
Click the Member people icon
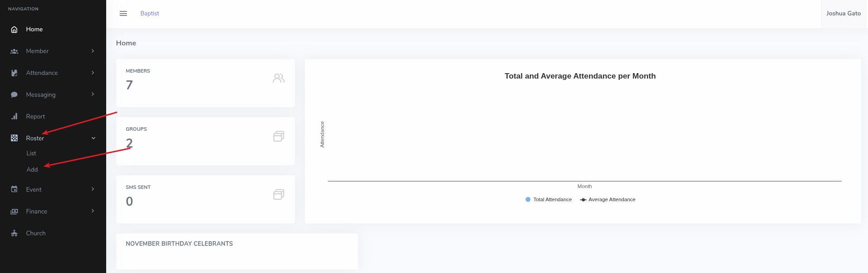pyautogui.click(x=14, y=51)
